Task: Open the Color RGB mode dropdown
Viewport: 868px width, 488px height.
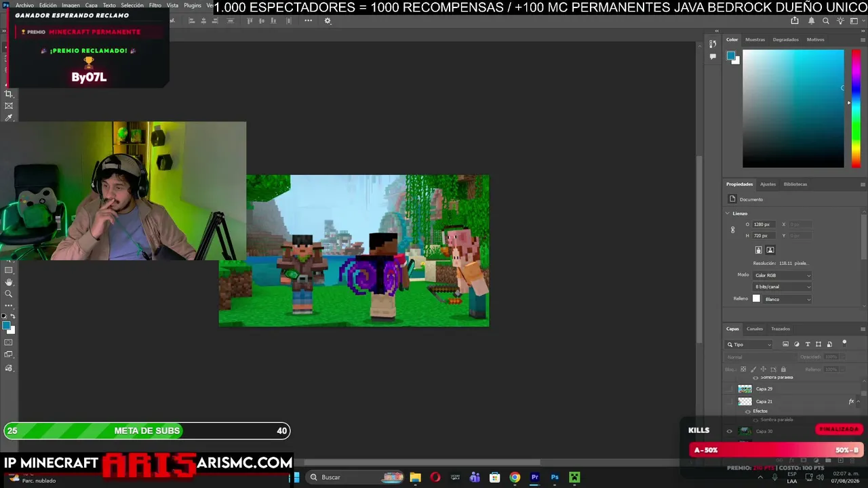Action: (x=782, y=275)
